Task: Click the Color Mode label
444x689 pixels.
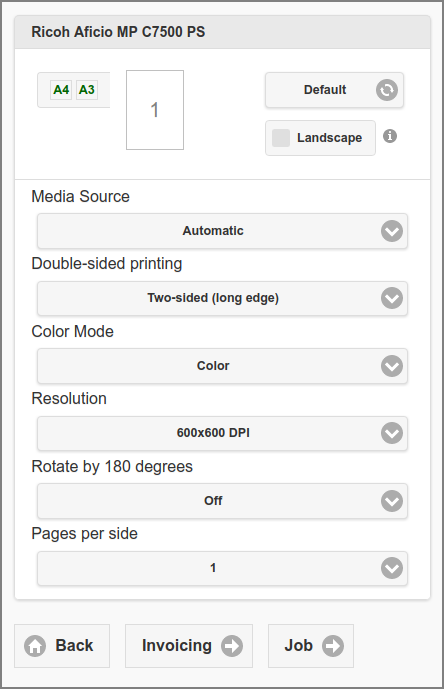Action: (73, 331)
